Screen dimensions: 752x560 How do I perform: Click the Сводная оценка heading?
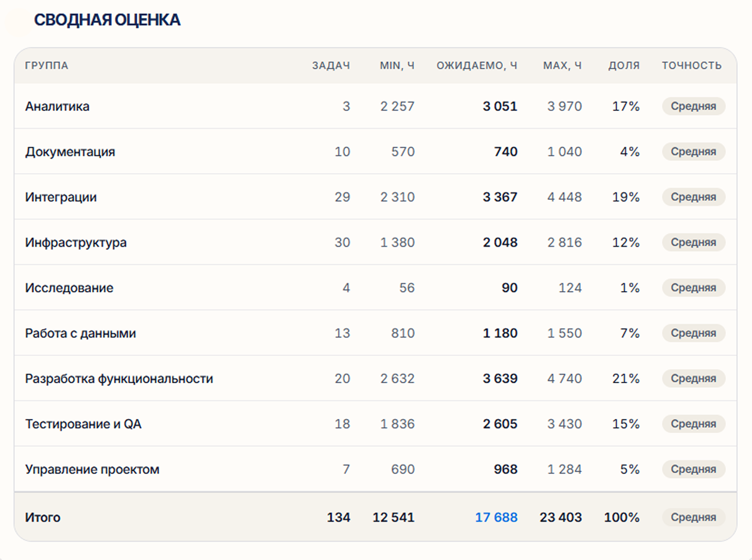click(x=107, y=20)
